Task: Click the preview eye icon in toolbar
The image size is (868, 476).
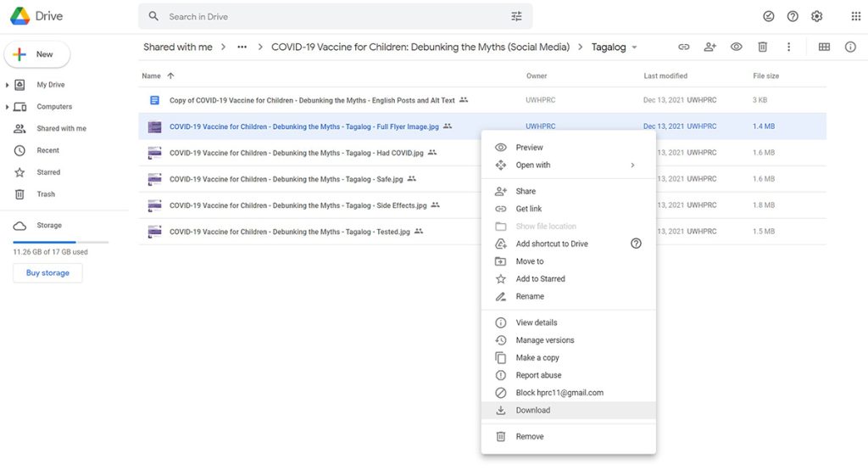Action: 736,48
